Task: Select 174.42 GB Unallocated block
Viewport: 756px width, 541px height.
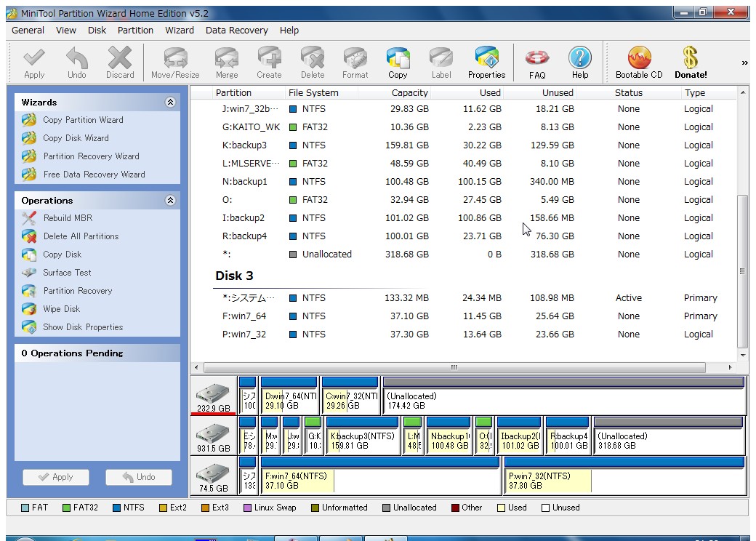Action: click(x=564, y=396)
